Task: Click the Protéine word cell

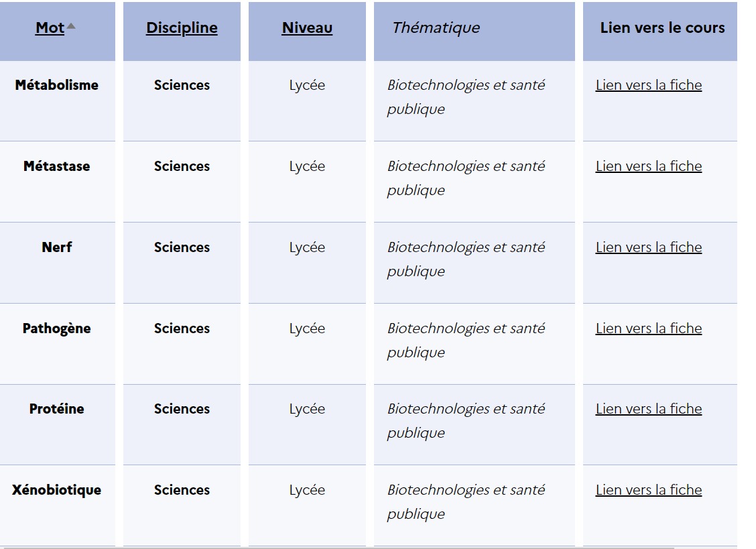Action: (57, 409)
